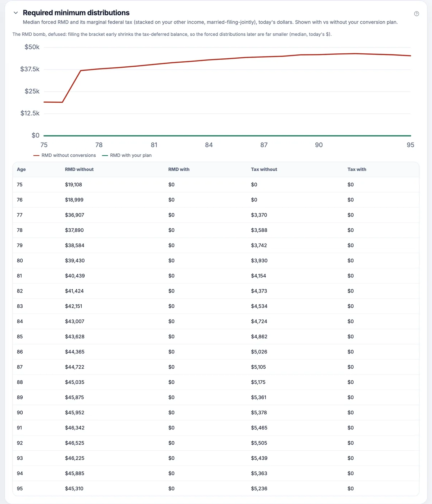Collapse the Required minimum distributions section
Screen dimensions: 432x504
[x=15, y=13]
